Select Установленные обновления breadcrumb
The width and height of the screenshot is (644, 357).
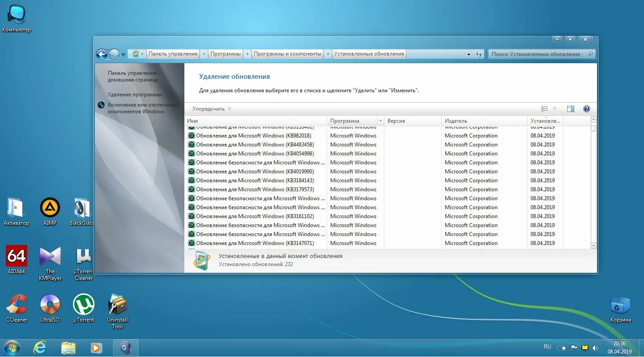click(x=369, y=54)
